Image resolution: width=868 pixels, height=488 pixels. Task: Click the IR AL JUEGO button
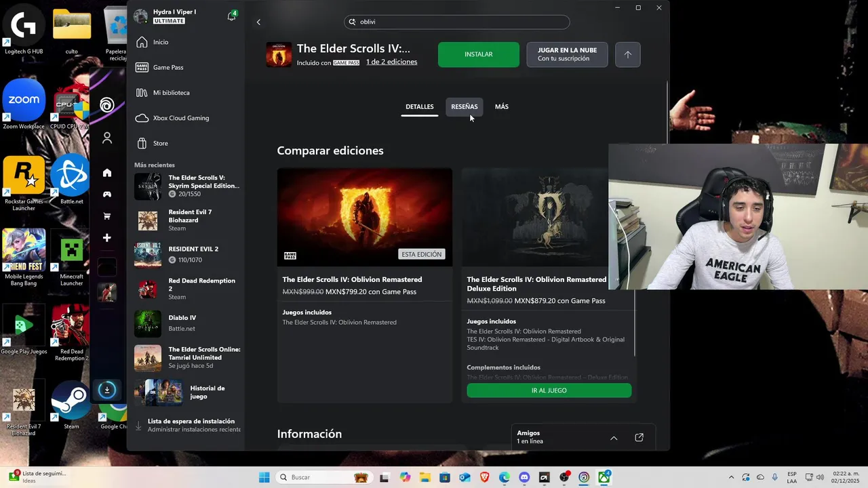[x=549, y=390]
